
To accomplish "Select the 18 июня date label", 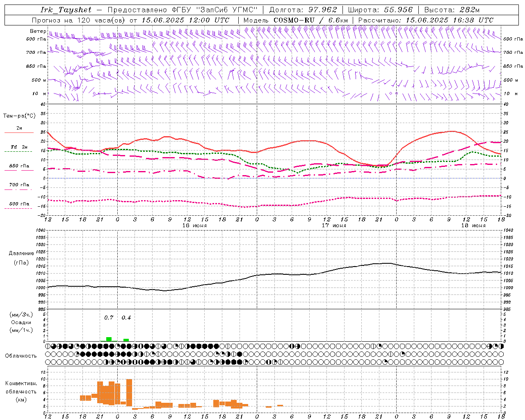I will coord(473,226).
